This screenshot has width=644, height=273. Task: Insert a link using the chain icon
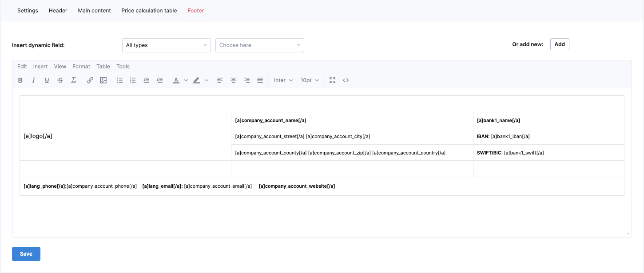click(90, 80)
